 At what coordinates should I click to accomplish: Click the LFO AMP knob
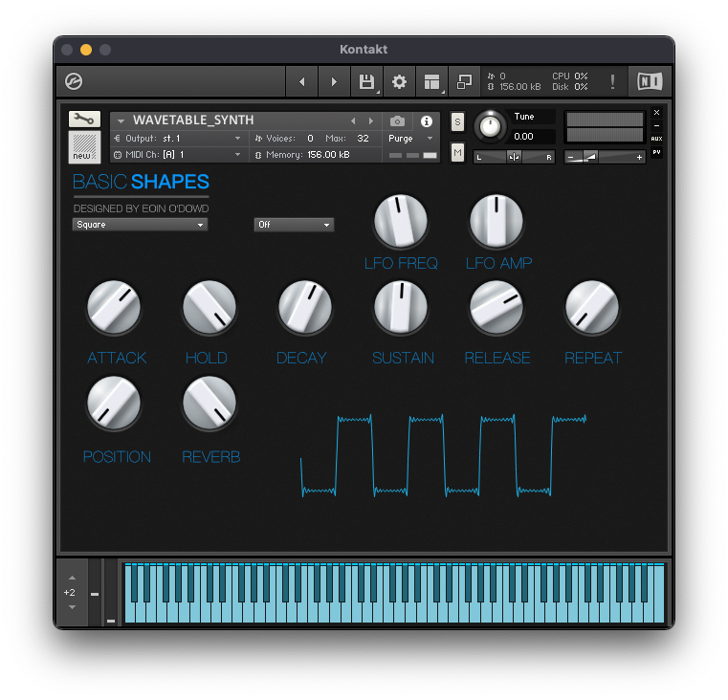point(496,221)
